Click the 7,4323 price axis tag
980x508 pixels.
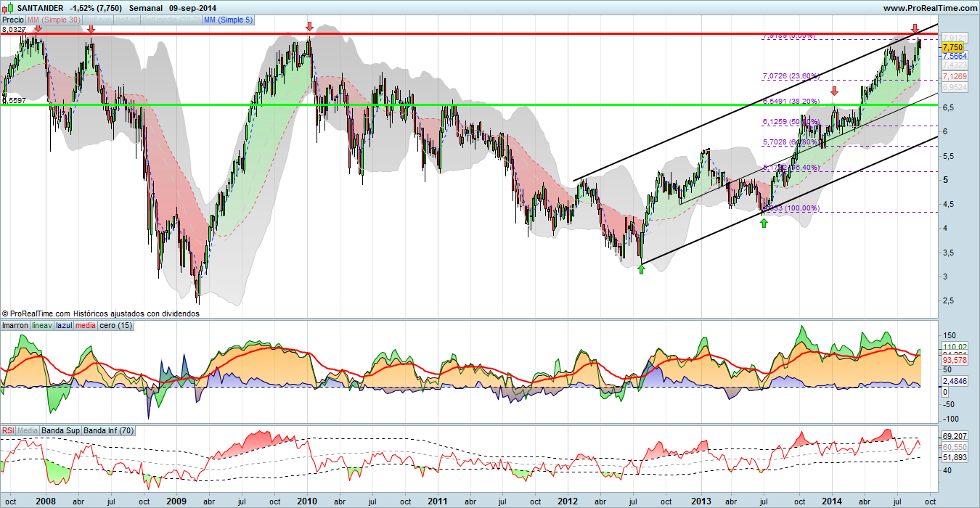(955, 65)
